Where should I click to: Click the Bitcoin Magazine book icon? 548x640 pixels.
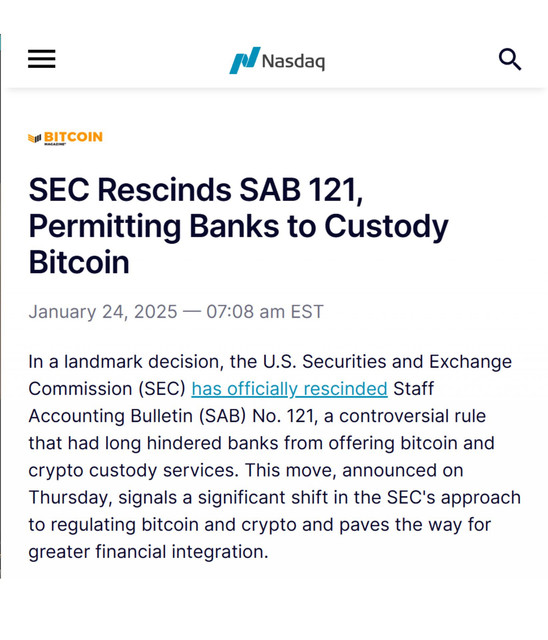coord(35,138)
